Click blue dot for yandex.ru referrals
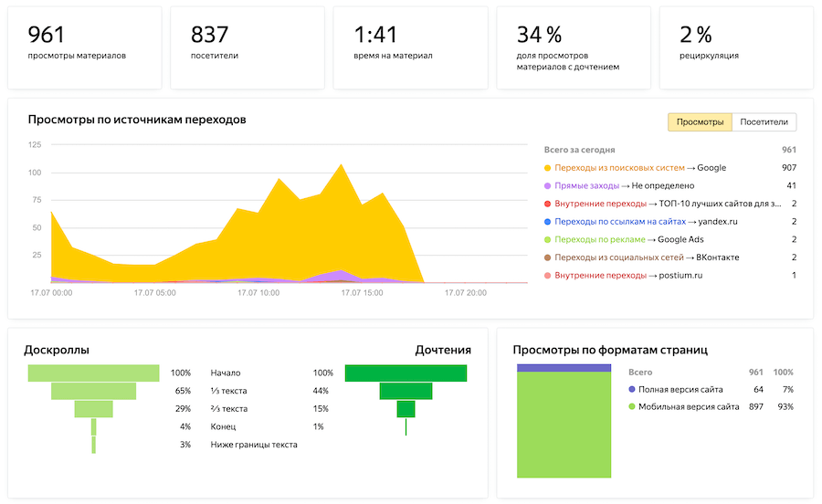Viewport: 822px width, 504px height. pos(547,222)
